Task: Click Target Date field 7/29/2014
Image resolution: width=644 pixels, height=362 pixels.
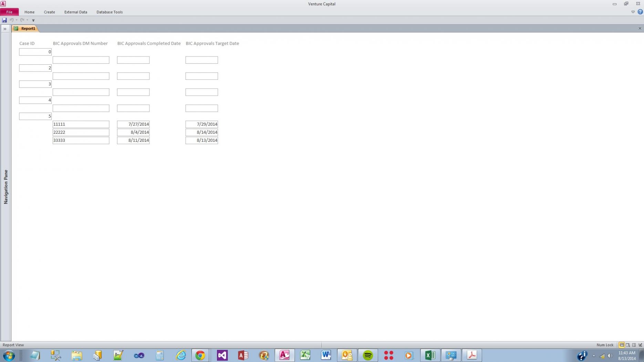Action: [201, 124]
